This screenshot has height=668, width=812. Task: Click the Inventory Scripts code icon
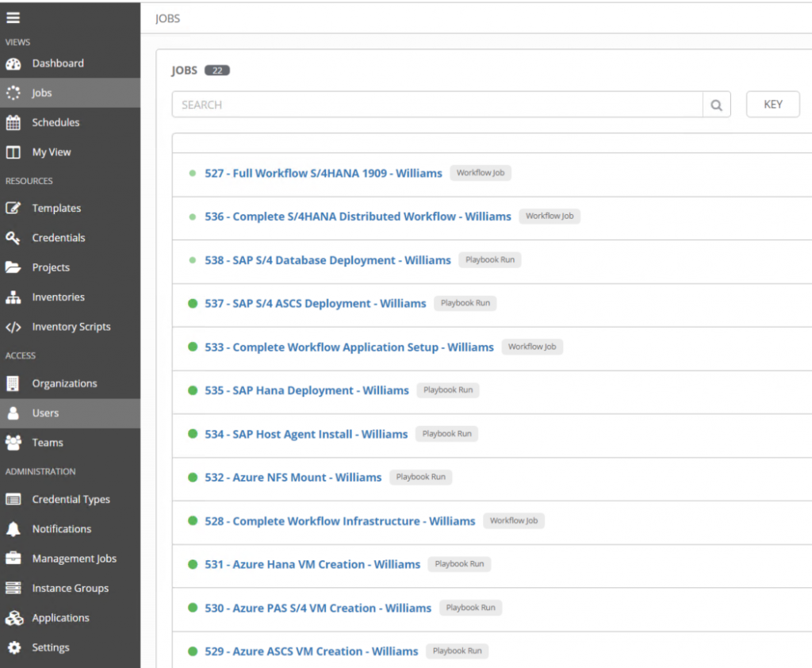(13, 327)
